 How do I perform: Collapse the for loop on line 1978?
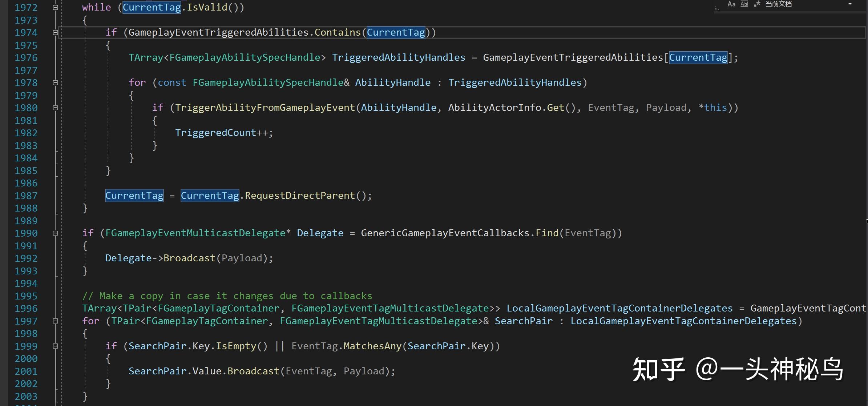coord(55,83)
